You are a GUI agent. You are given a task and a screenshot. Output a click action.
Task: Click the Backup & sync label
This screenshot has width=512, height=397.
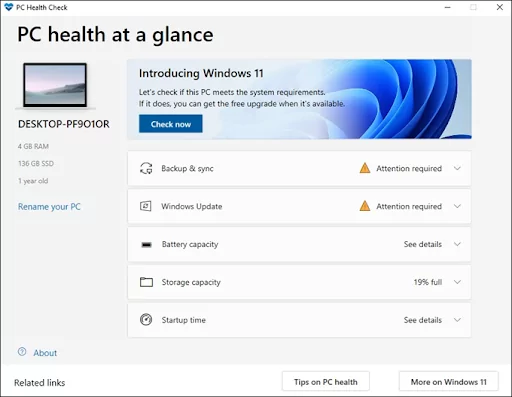[187, 169]
